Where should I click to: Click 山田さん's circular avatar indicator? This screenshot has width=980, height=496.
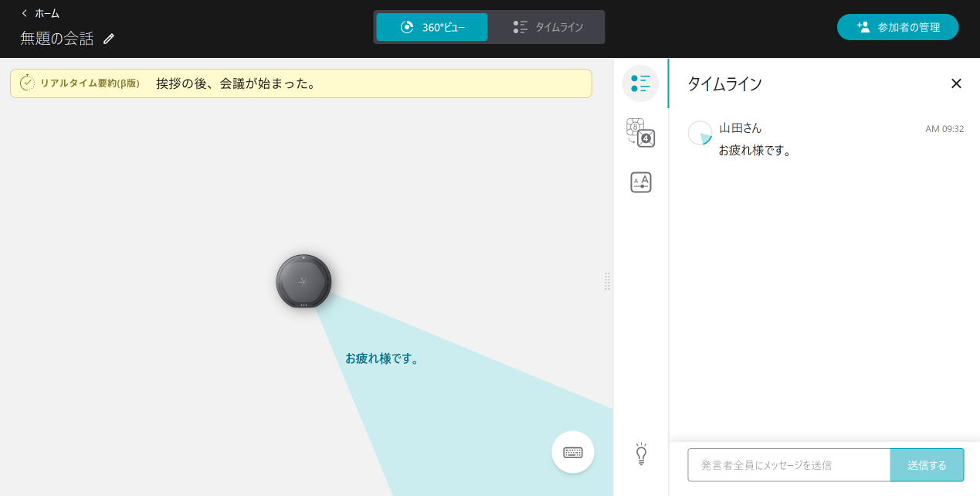[x=700, y=133]
